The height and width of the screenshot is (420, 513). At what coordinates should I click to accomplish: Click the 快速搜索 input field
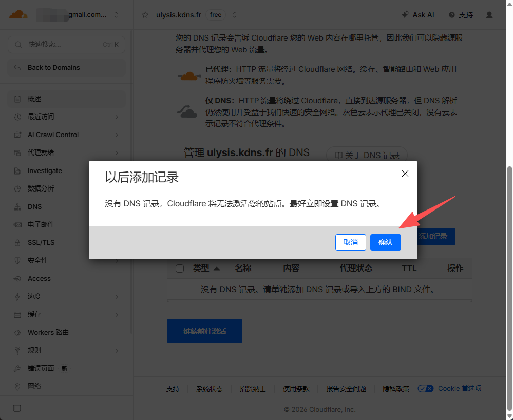click(x=66, y=45)
